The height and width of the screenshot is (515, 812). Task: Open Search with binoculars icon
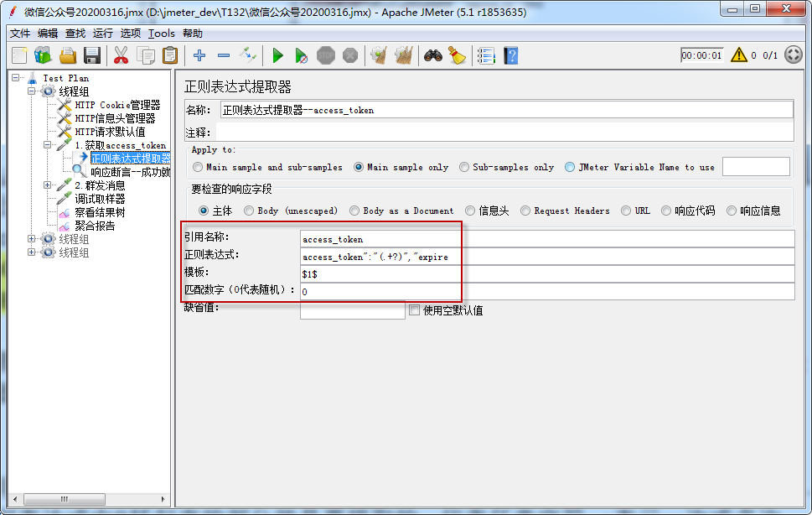pos(433,55)
